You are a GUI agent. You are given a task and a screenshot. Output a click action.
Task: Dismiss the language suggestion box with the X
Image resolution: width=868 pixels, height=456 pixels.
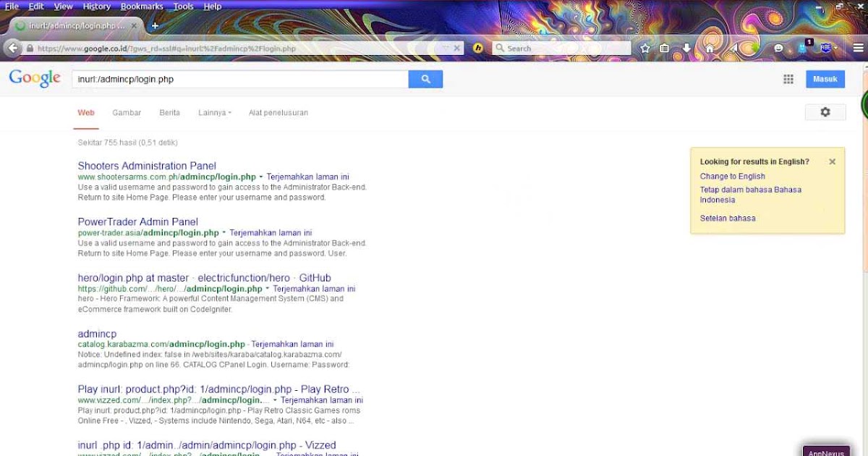[x=832, y=161]
